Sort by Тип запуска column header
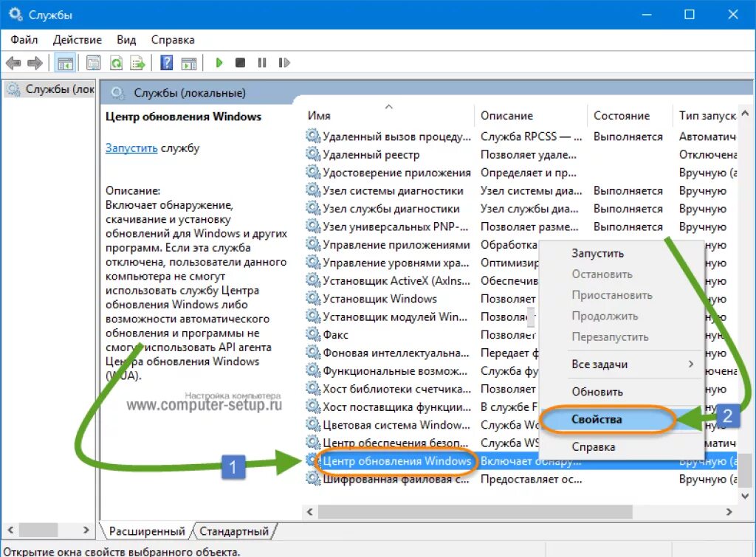 point(705,116)
